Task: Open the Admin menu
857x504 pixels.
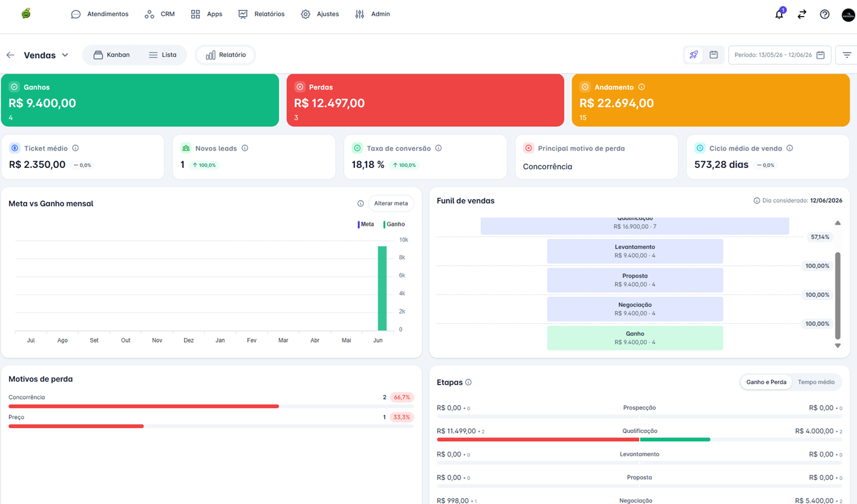Action: [372, 14]
